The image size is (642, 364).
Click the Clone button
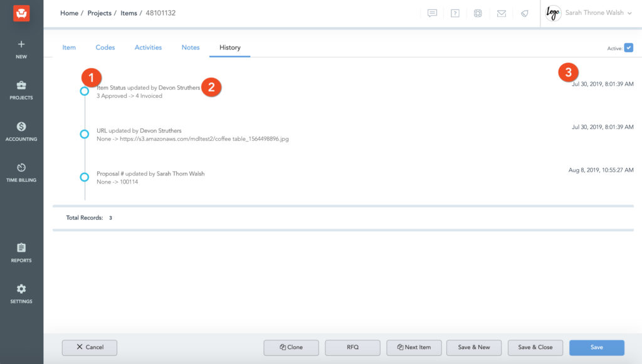pyautogui.click(x=291, y=347)
